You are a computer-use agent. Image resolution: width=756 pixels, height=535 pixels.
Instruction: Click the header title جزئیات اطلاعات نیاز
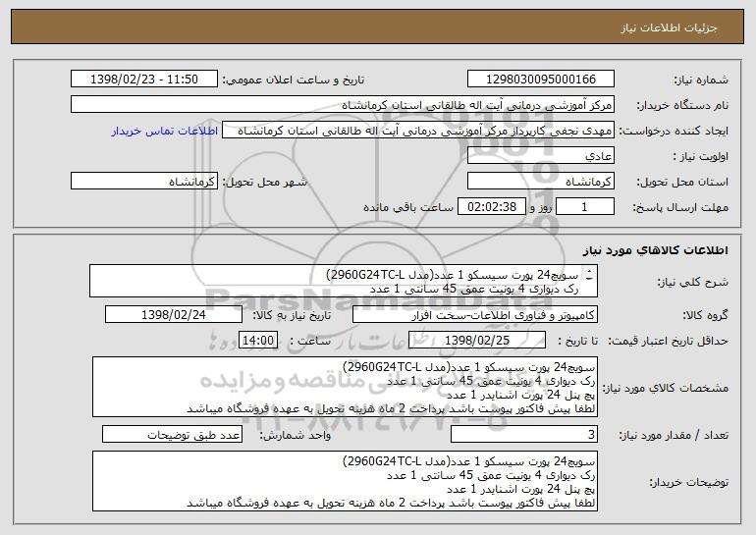[x=669, y=27]
